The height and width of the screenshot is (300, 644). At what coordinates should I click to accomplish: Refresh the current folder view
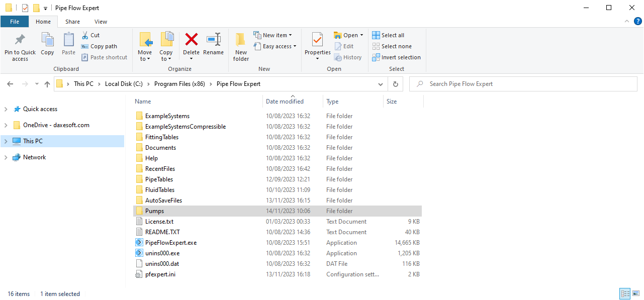pyautogui.click(x=395, y=84)
